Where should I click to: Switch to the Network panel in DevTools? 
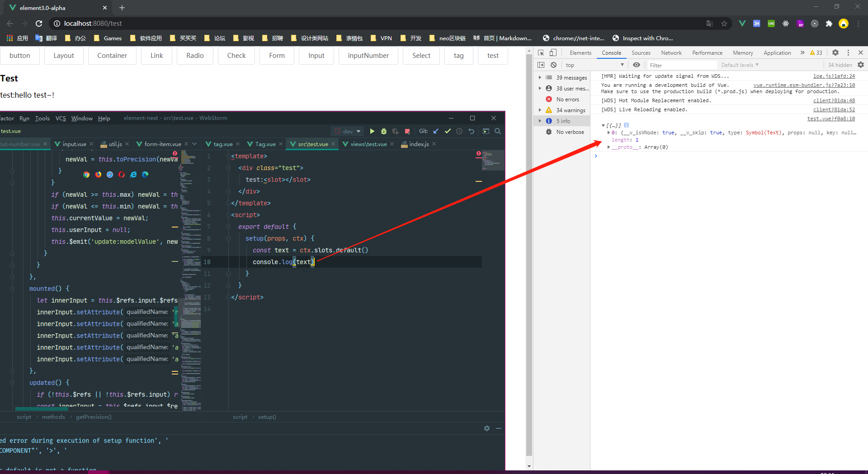point(671,52)
